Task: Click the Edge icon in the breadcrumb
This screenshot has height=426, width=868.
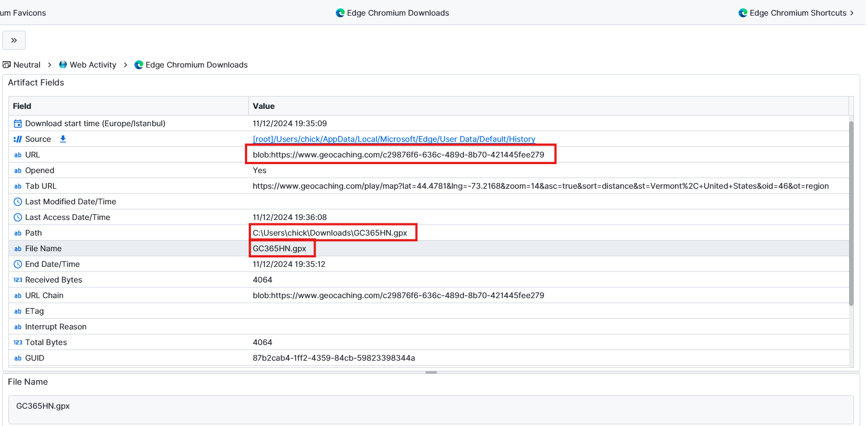Action: (x=139, y=65)
